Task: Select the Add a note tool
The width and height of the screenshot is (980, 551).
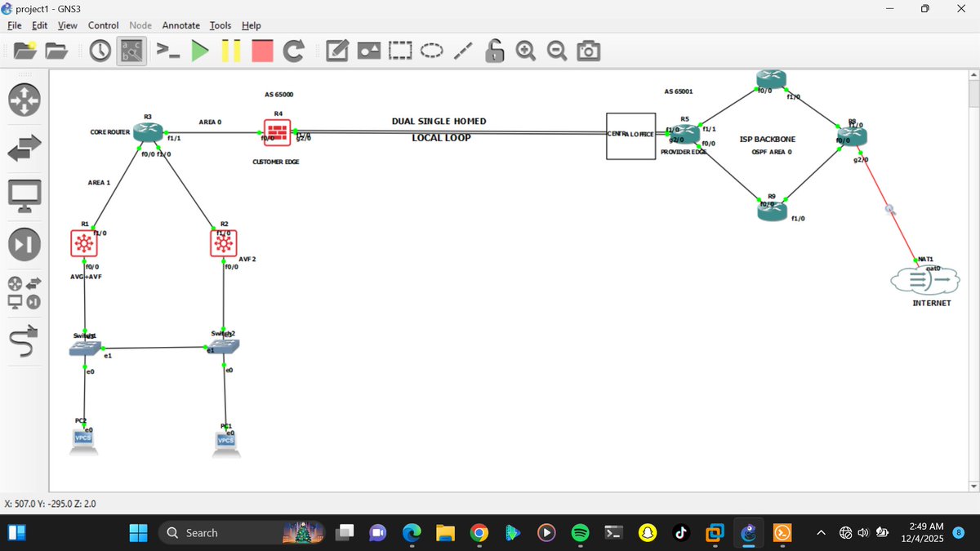Action: tap(337, 51)
